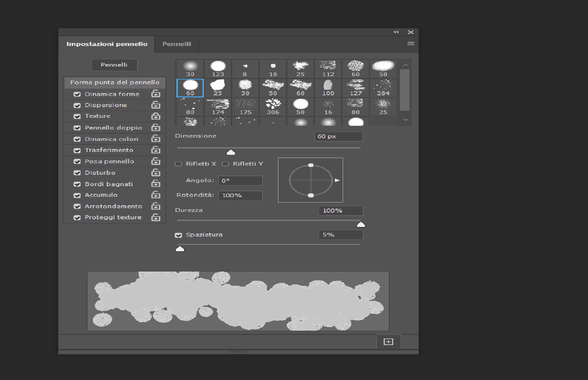
Task: Click the create new brush plus icon
Action: pyautogui.click(x=388, y=342)
